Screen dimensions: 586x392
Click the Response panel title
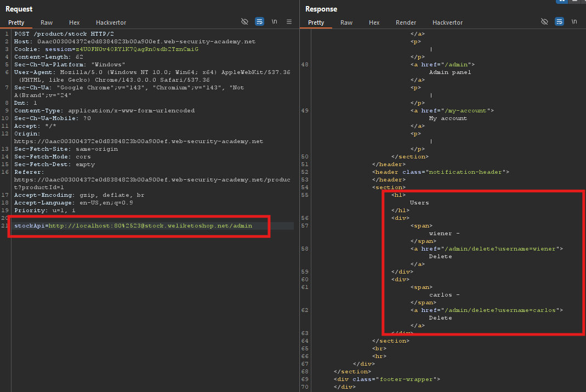pyautogui.click(x=321, y=9)
